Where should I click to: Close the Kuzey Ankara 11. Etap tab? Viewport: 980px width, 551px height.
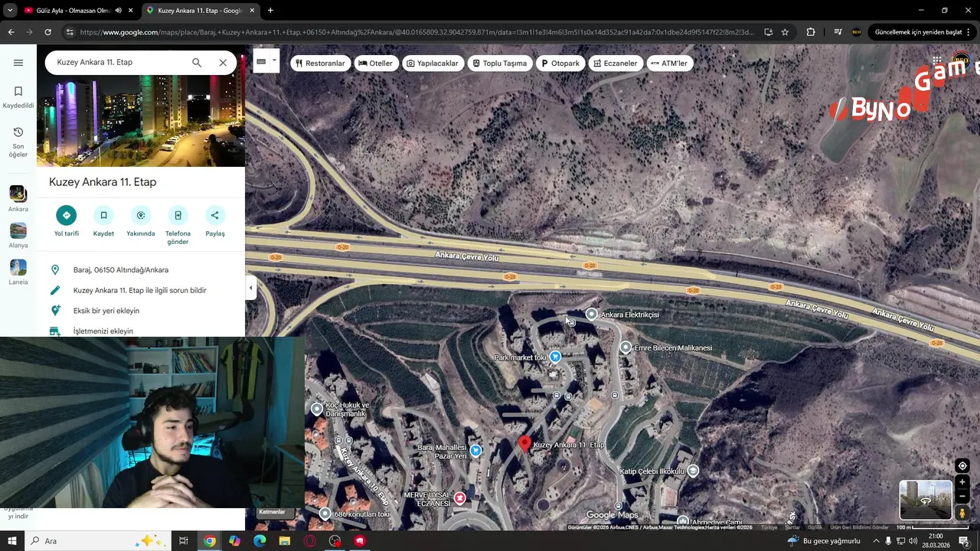click(253, 11)
